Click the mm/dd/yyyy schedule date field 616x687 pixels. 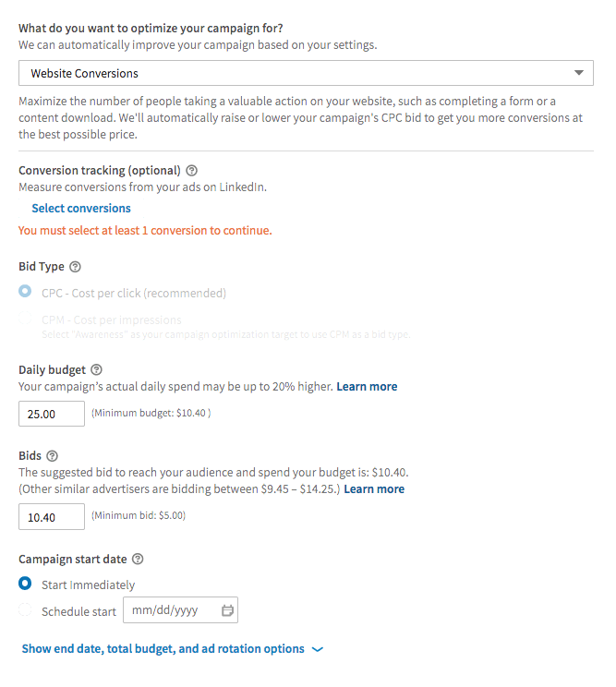pos(180,609)
